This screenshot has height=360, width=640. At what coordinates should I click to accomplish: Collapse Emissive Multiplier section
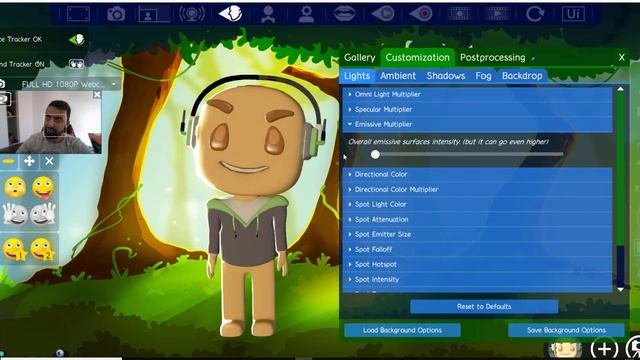pos(477,124)
